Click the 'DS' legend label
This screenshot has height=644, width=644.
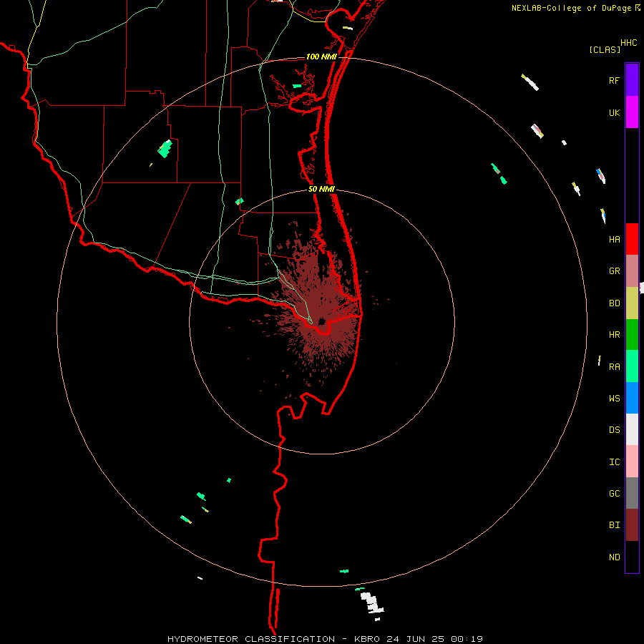tap(614, 430)
